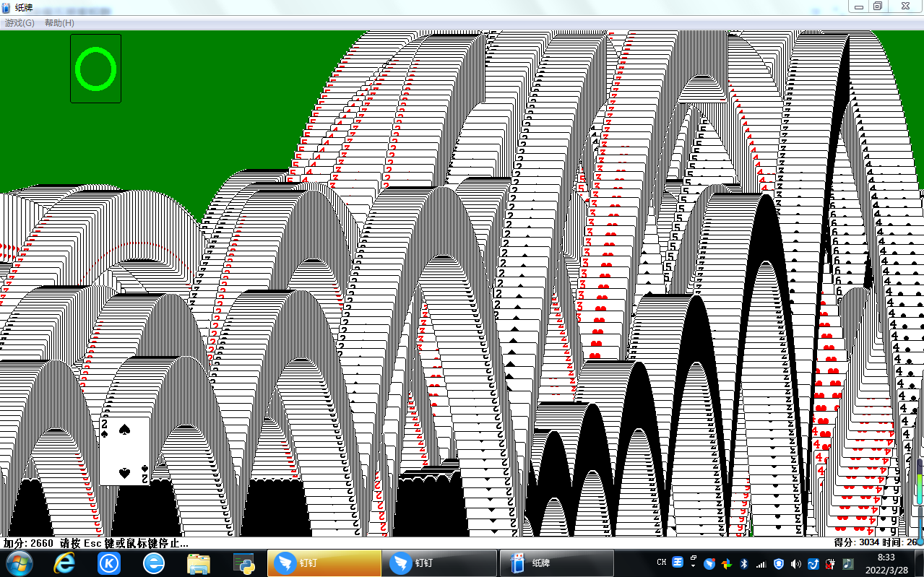Image resolution: width=924 pixels, height=577 pixels.
Task: Click the 得分: 3034 status bar text
Action: click(x=857, y=542)
